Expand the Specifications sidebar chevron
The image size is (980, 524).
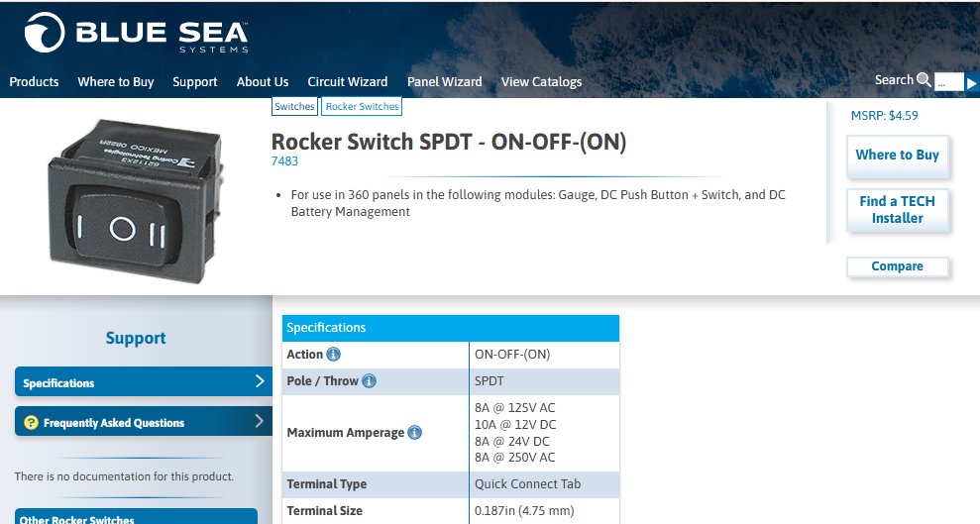(260, 381)
